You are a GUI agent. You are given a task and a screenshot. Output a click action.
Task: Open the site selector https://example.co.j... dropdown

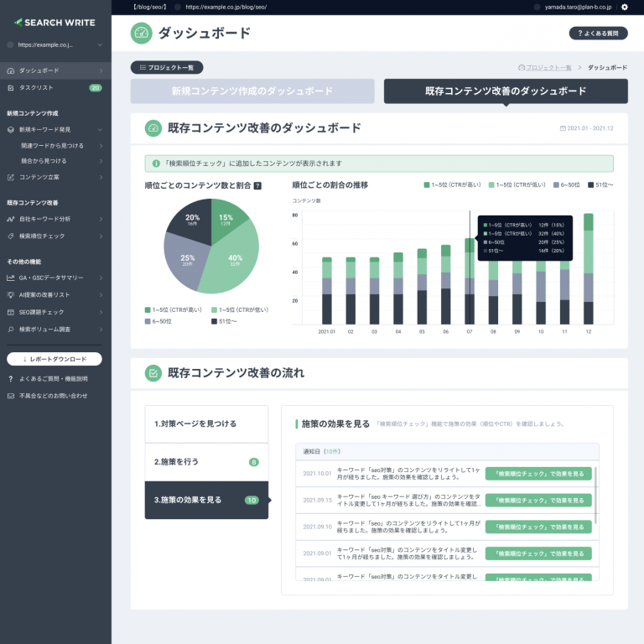[55, 44]
